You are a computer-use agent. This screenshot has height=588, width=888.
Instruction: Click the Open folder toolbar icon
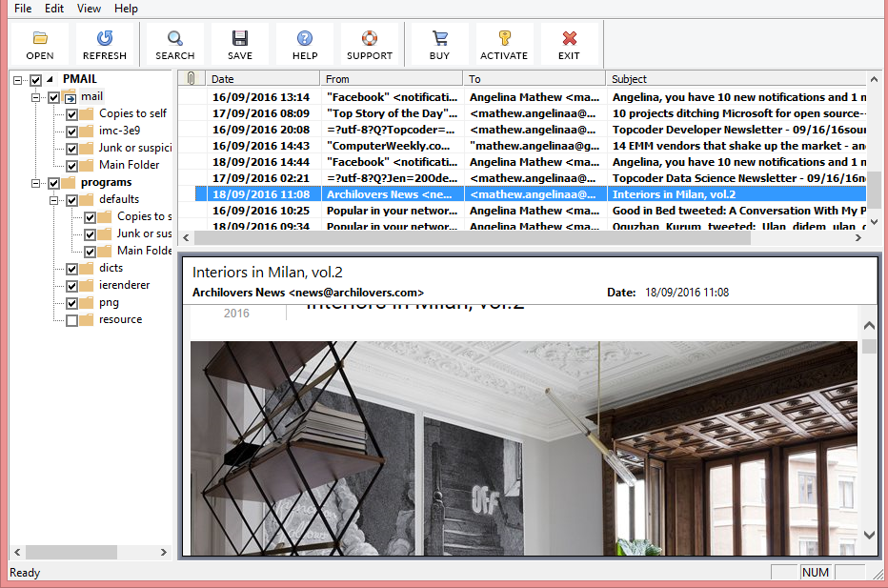click(x=40, y=38)
